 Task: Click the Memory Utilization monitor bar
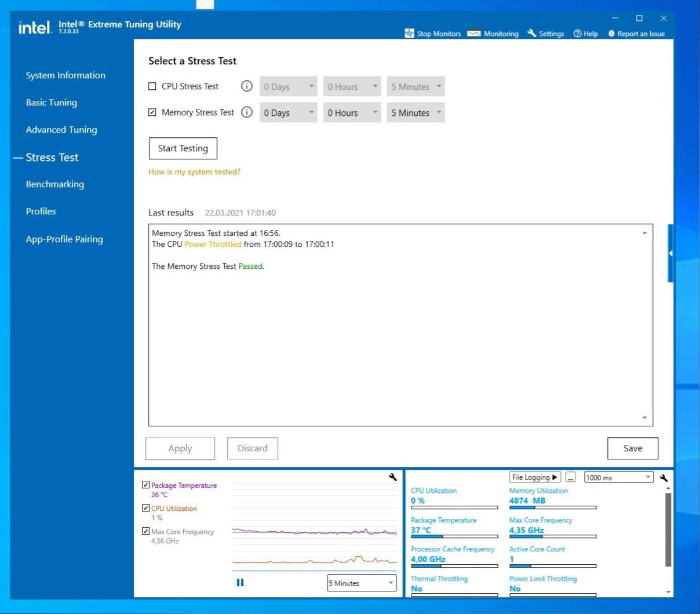(553, 507)
